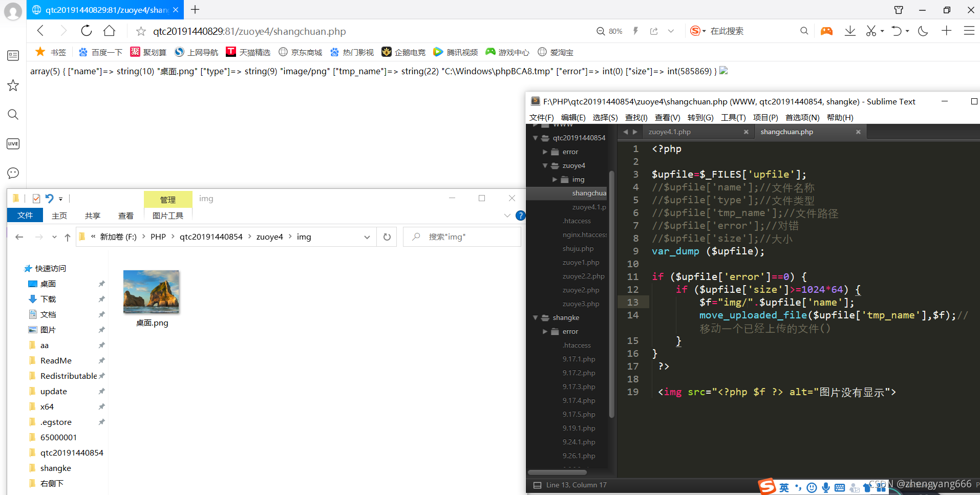Expand the img folder in Sublime sidebar
The width and height of the screenshot is (980, 495).
(x=555, y=179)
